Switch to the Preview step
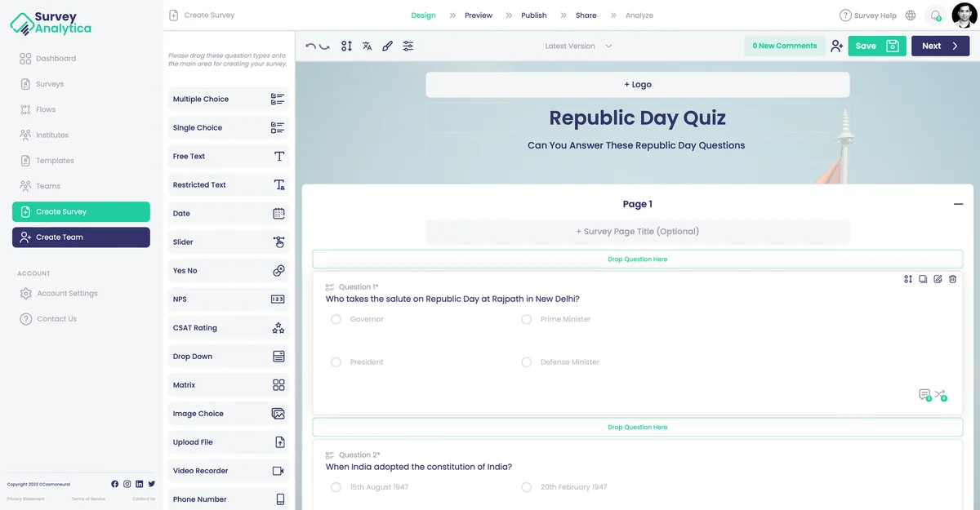Screen dimensions: 980x510 [478, 16]
